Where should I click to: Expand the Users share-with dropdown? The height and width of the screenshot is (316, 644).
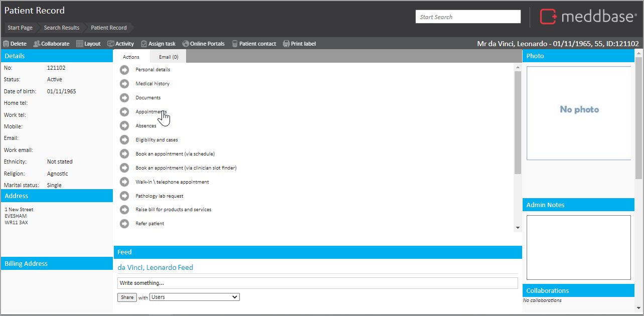(x=195, y=297)
